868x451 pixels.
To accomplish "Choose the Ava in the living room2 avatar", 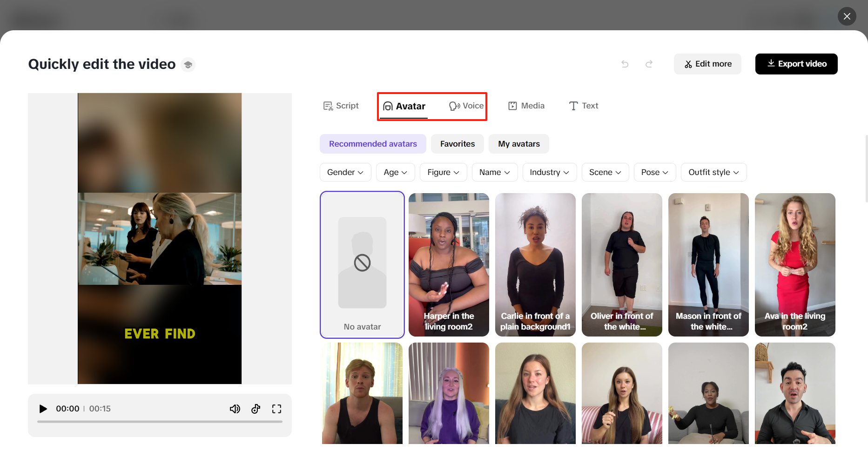I will pyautogui.click(x=795, y=264).
